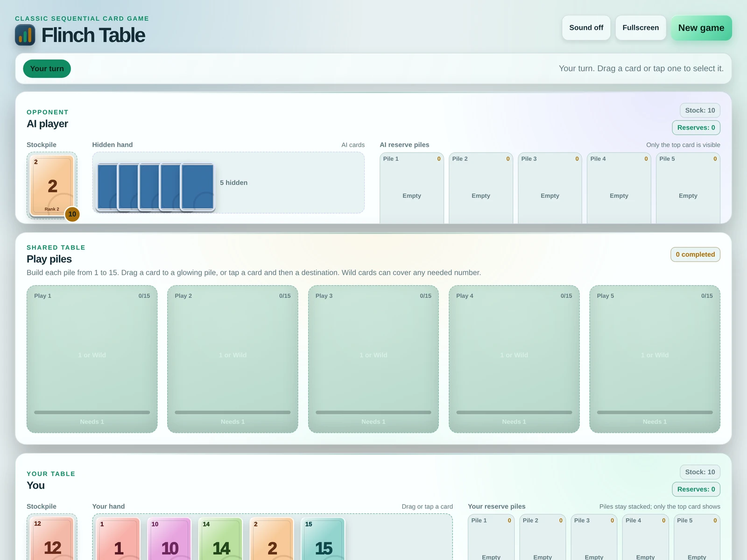Image resolution: width=747 pixels, height=560 pixels.
Task: Select the 10 card in your hand
Action: (x=169, y=539)
